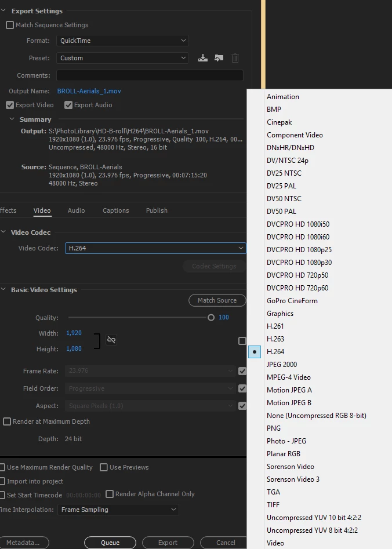Click the Delete Preset trash icon
Viewport: 392px width, 549px height.
tap(235, 58)
